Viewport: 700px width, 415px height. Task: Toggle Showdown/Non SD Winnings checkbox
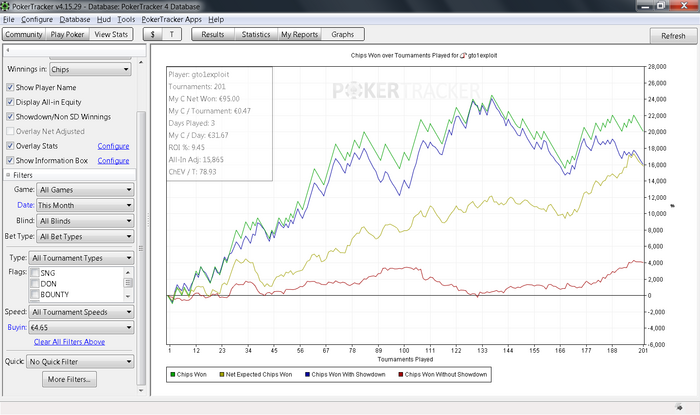coord(10,116)
